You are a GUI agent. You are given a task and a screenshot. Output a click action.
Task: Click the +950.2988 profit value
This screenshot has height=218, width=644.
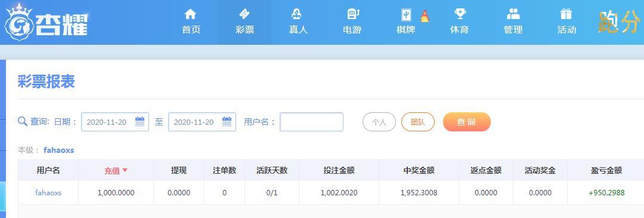click(606, 192)
